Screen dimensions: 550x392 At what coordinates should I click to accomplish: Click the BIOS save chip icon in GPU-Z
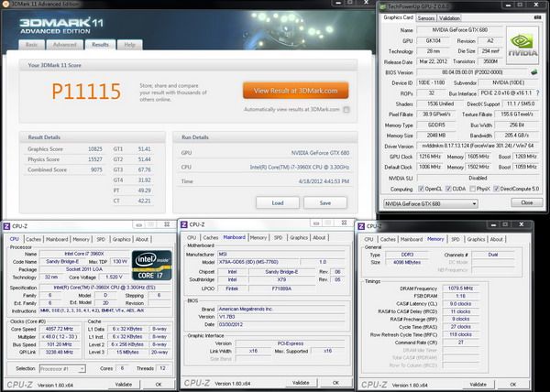[533, 72]
